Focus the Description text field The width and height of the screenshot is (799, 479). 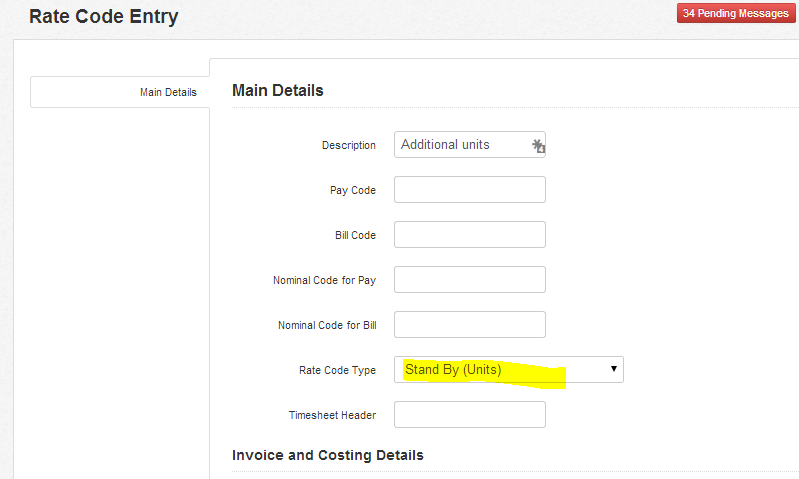click(470, 145)
